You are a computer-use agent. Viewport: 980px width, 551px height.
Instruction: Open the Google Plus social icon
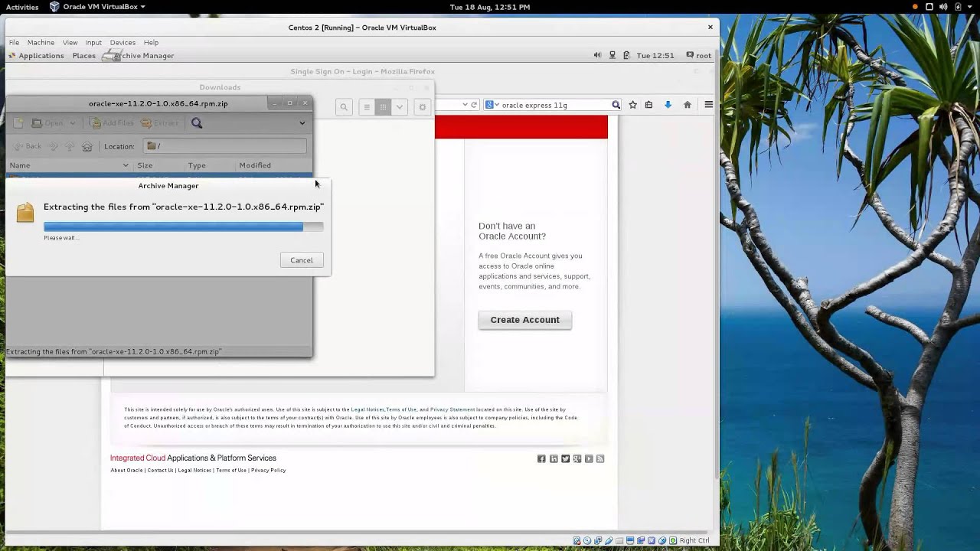577,458
